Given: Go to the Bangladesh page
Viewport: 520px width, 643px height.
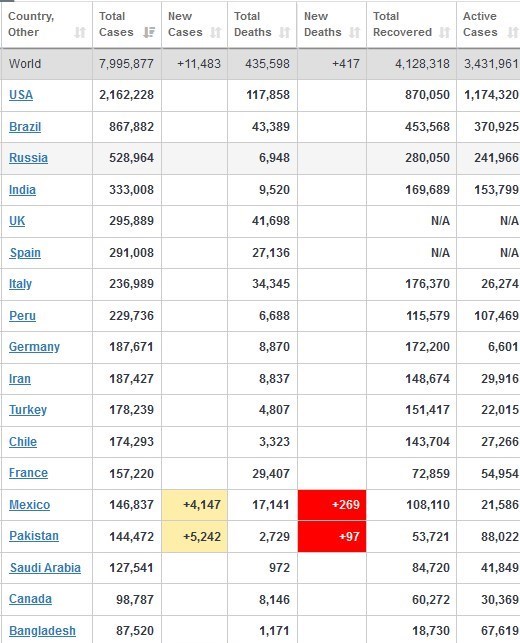Looking at the screenshot, I should point(42,631).
